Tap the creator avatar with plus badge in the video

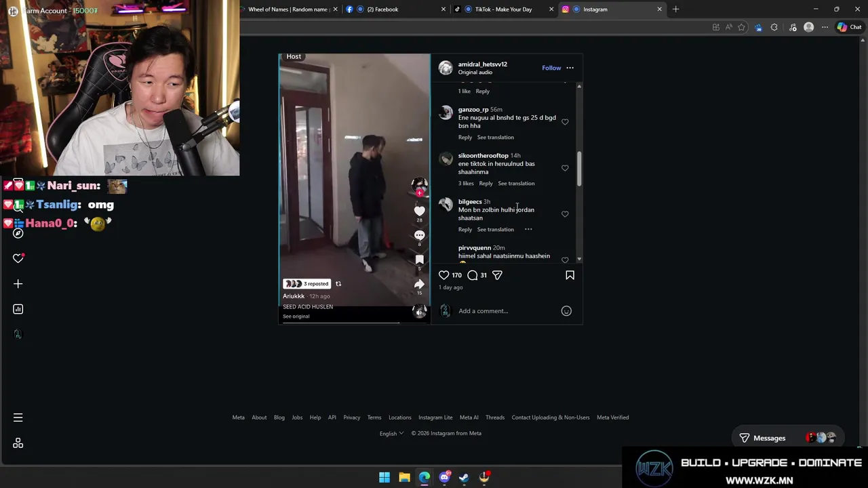pos(419,186)
